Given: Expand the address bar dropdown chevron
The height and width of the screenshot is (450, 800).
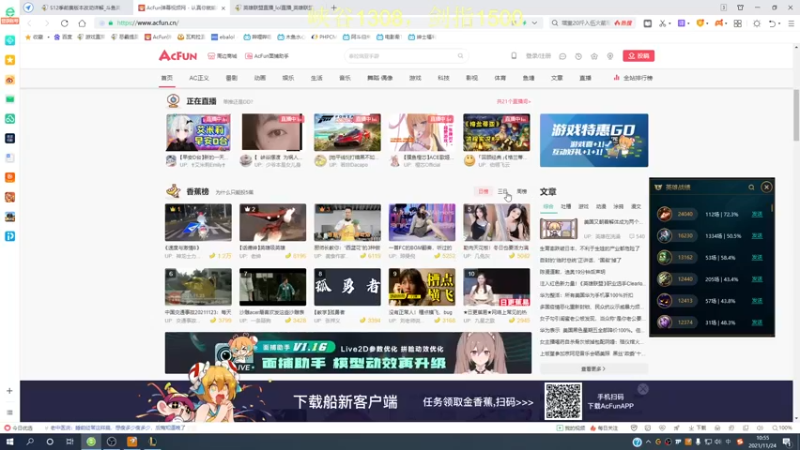Looking at the screenshot, I should tap(534, 23).
